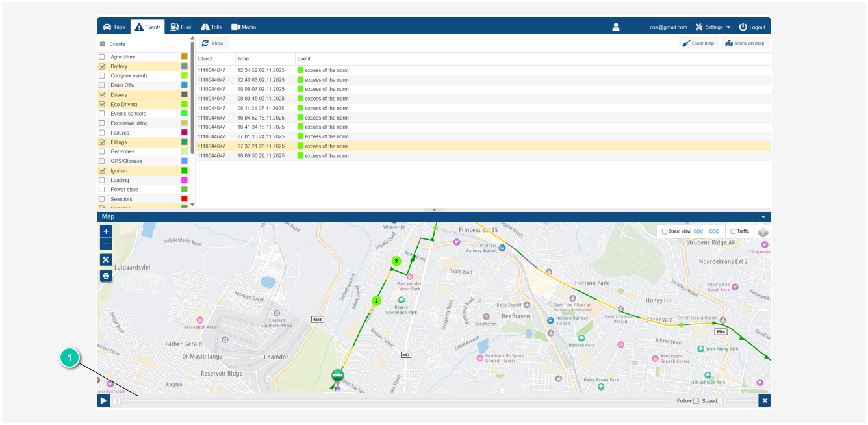868x425 pixels.
Task: Close the track player bar
Action: pyautogui.click(x=765, y=401)
